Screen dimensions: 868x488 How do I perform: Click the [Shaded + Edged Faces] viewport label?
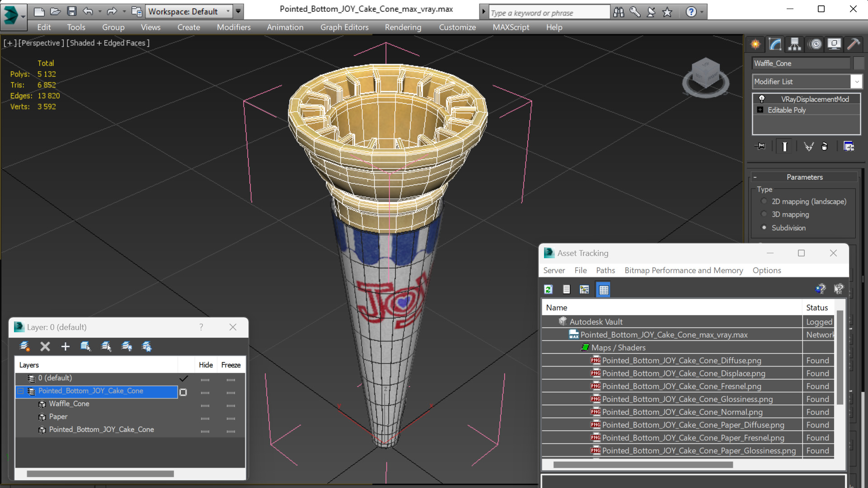[108, 43]
